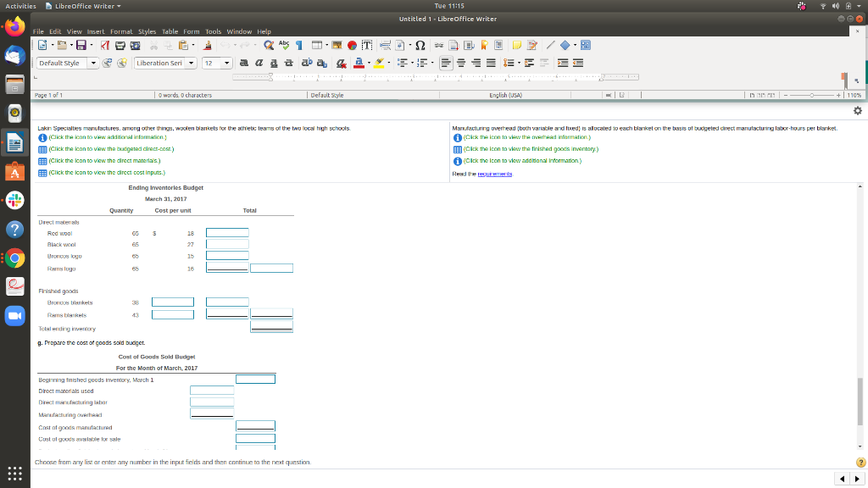Screen dimensions: 868x488
Task: Open Find and Replace icon
Action: (269, 46)
